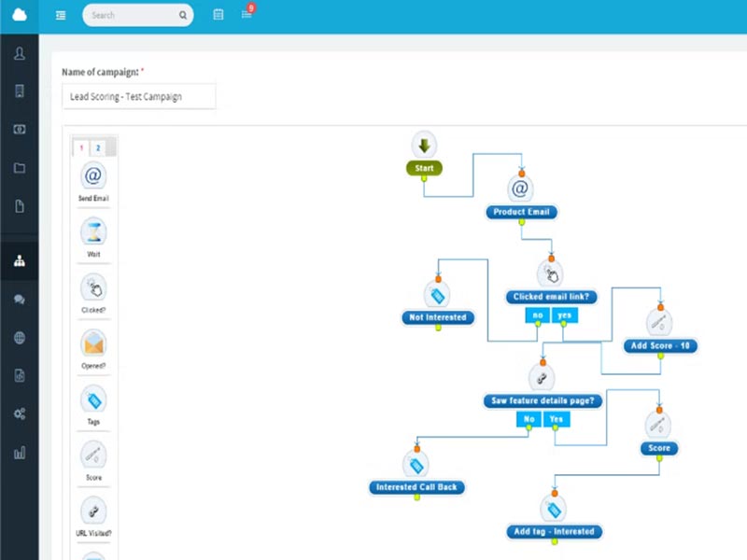Click No on Saw feature details page node
747x560 pixels.
coord(529,419)
